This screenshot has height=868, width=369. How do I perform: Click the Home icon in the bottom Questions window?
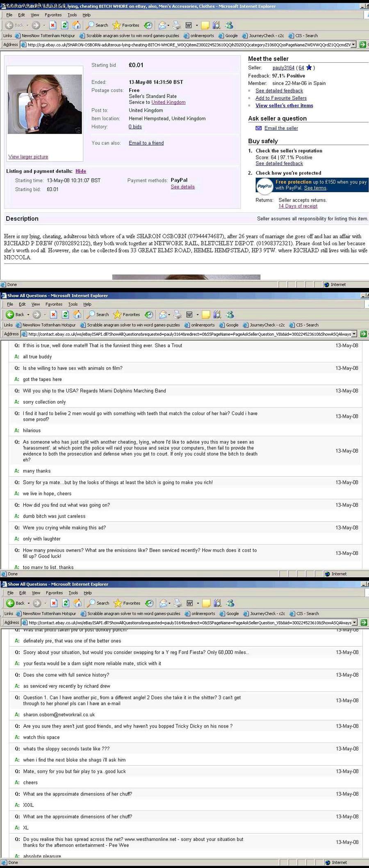click(x=77, y=603)
